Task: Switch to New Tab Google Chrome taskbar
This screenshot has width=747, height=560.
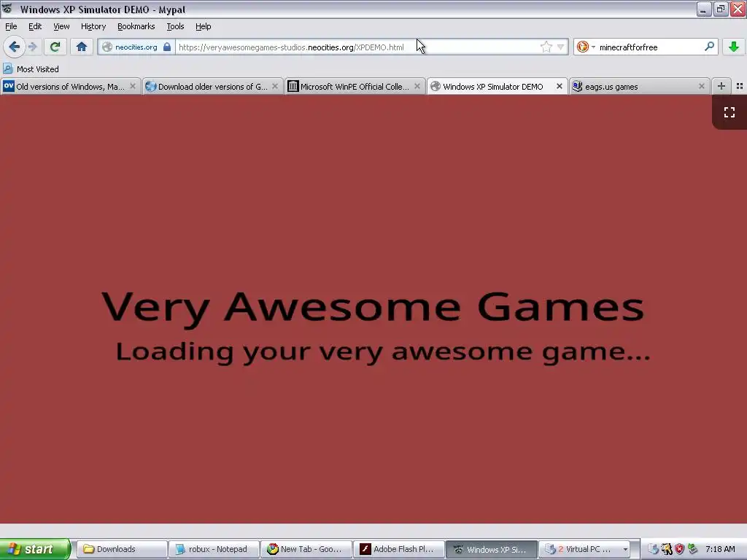Action: (306, 549)
